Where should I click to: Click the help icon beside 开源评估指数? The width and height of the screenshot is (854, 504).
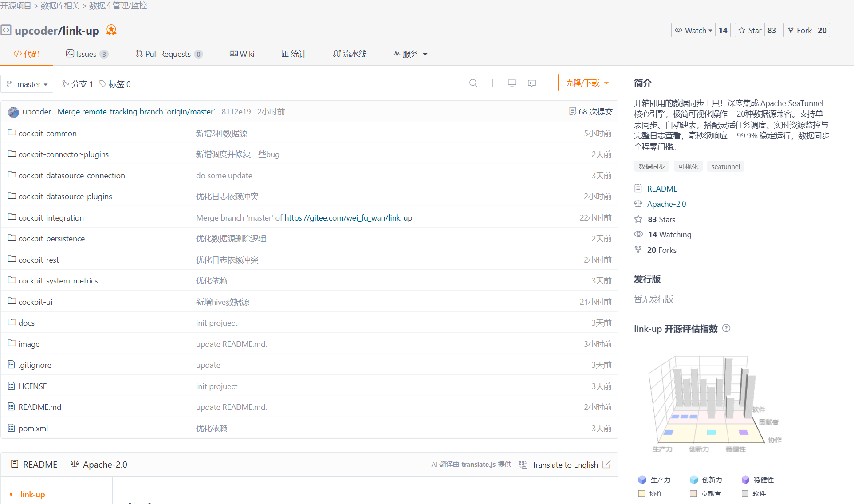click(x=726, y=328)
